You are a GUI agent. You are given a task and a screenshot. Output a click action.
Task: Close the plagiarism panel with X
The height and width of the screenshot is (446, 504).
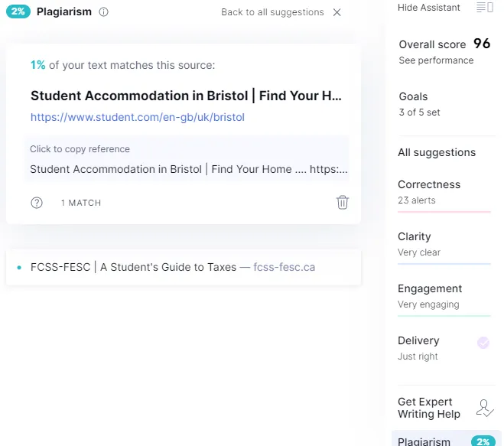point(337,12)
